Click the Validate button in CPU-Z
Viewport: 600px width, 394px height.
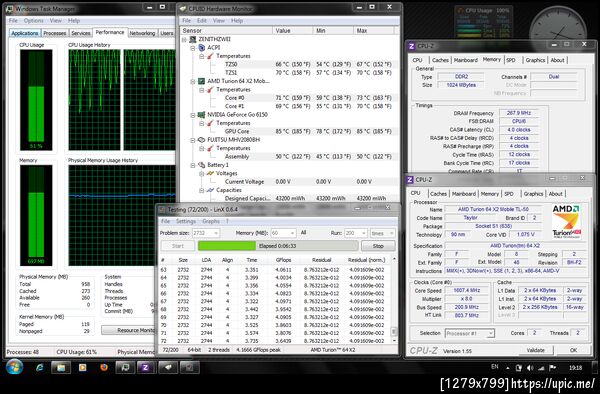click(535, 350)
